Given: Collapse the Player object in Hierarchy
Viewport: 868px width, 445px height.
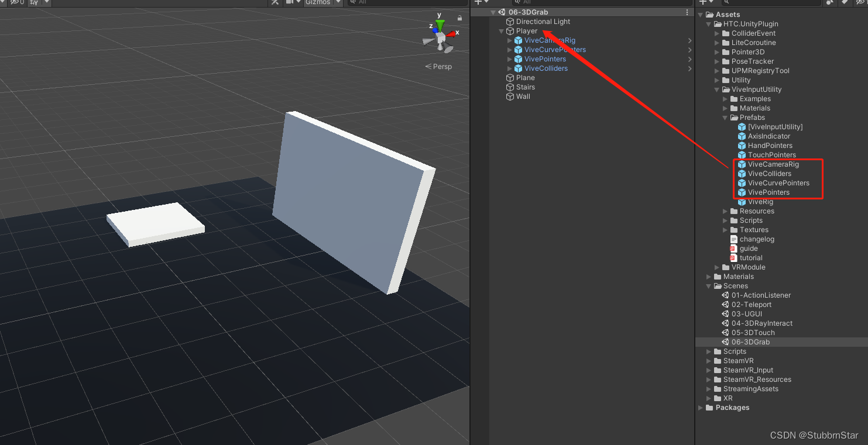Looking at the screenshot, I should point(502,31).
